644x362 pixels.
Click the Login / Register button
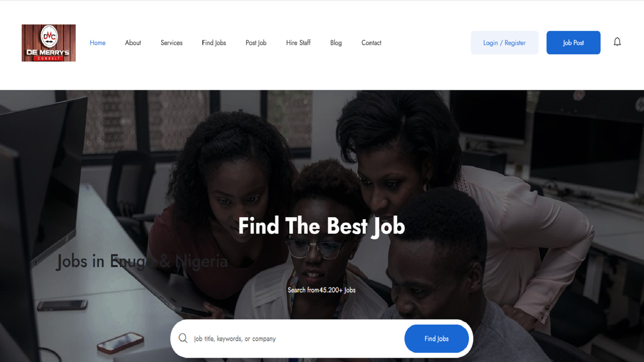pyautogui.click(x=504, y=43)
